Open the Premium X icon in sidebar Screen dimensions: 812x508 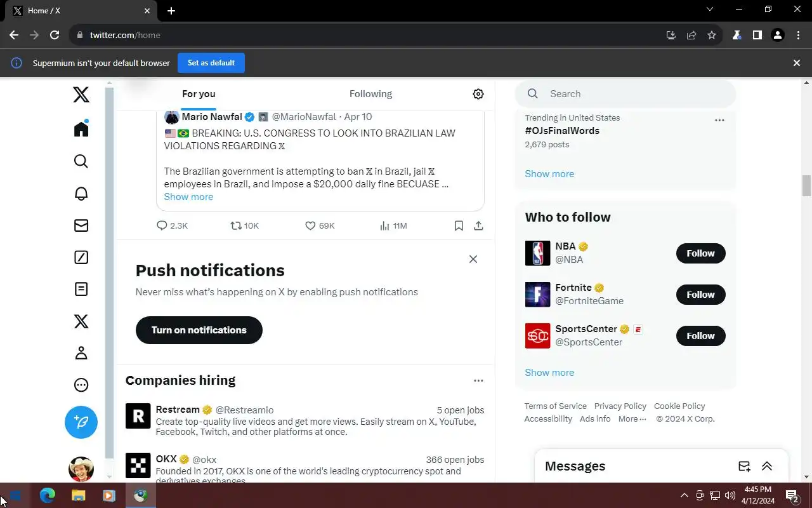tap(81, 321)
